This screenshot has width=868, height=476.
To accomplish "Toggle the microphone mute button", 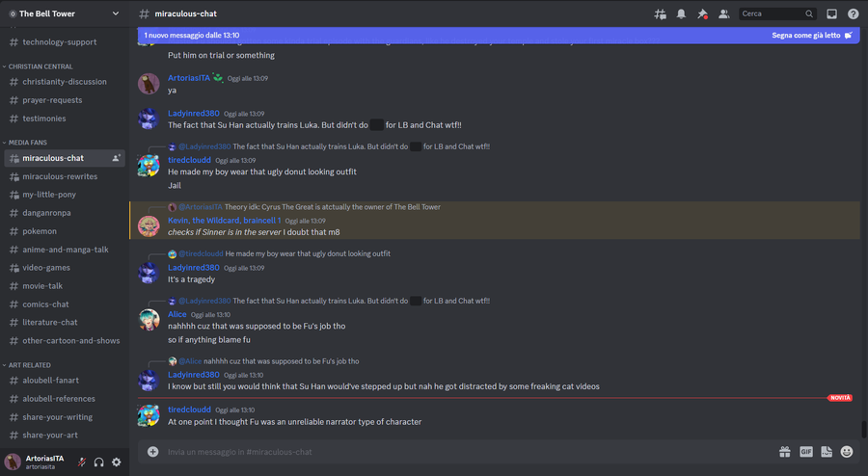I will point(82,463).
